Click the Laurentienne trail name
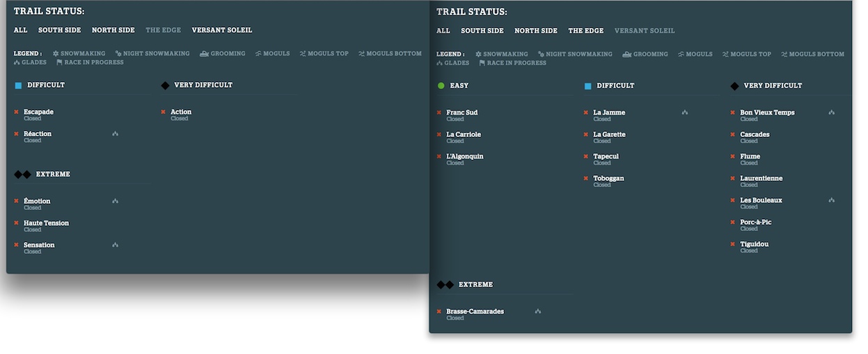 [762, 179]
